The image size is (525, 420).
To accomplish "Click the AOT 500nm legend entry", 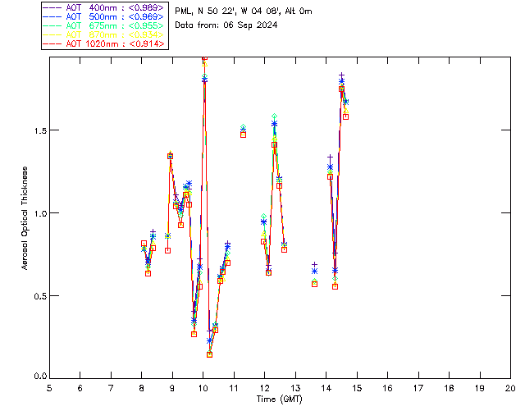I will pos(104,16).
